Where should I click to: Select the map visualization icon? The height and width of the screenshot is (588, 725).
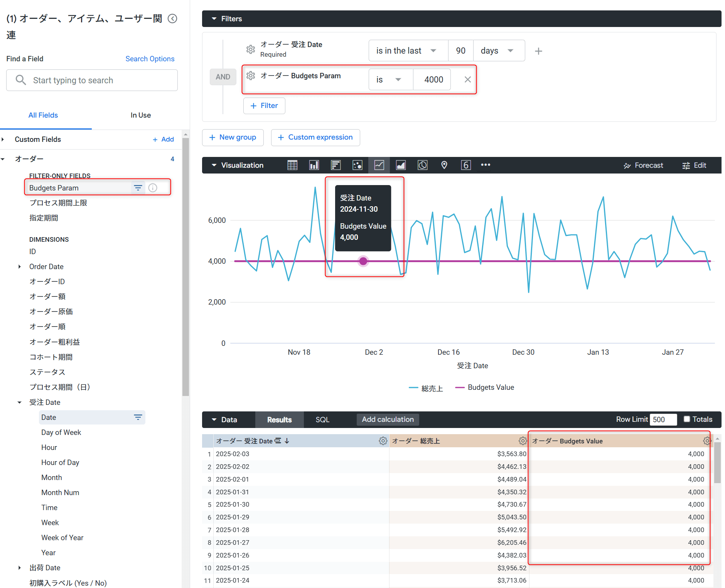[x=444, y=165]
